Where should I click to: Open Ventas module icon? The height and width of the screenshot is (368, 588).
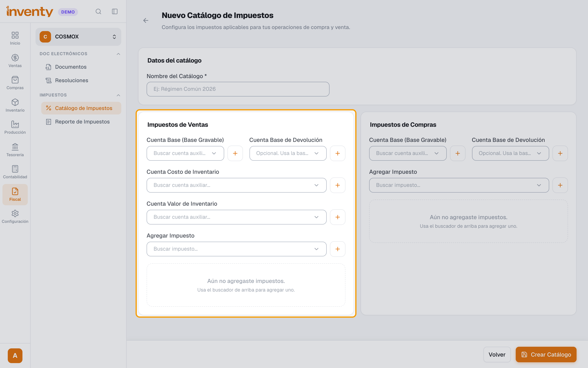pos(15,61)
